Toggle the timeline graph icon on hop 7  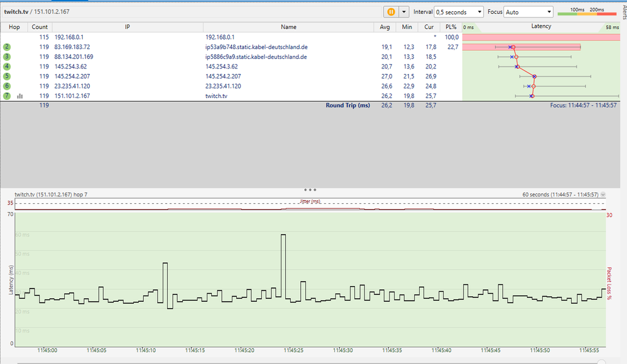(19, 96)
